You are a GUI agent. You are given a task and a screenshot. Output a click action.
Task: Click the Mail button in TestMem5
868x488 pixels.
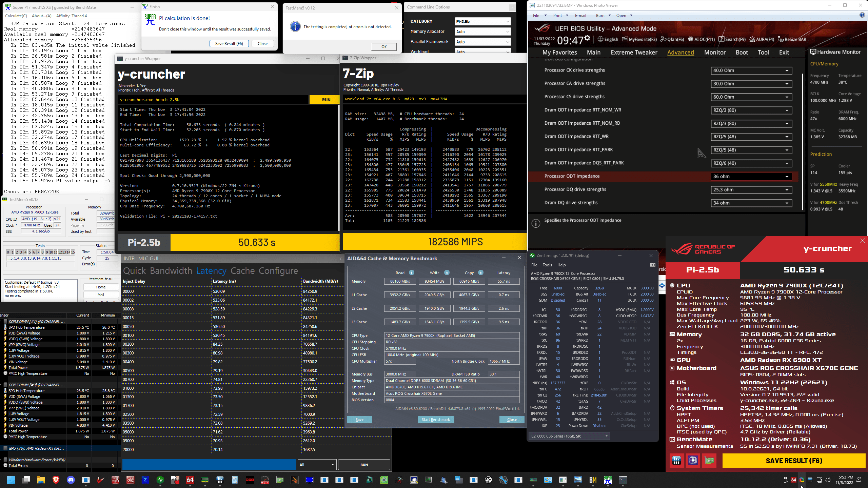pyautogui.click(x=101, y=295)
